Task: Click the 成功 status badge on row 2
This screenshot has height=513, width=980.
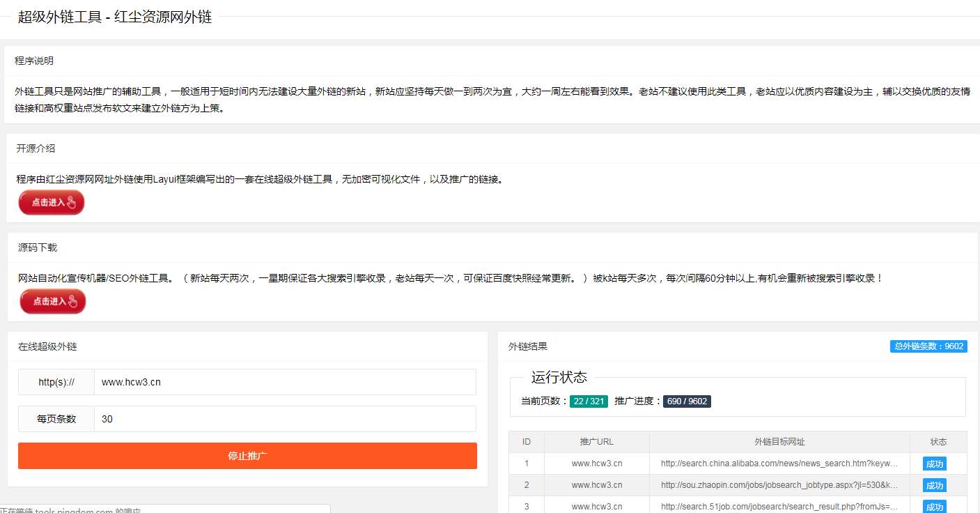Action: click(934, 485)
